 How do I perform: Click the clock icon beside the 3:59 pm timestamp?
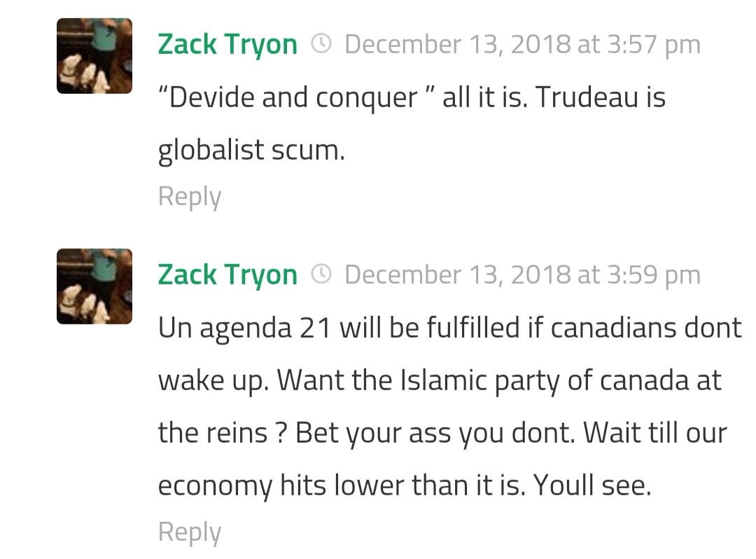321,275
